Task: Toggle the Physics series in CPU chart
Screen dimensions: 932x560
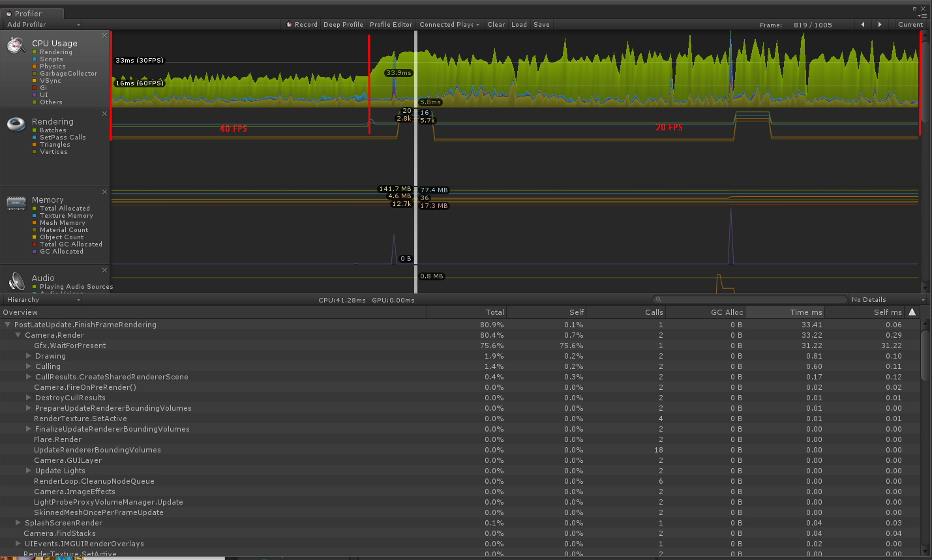Action: (x=35, y=66)
